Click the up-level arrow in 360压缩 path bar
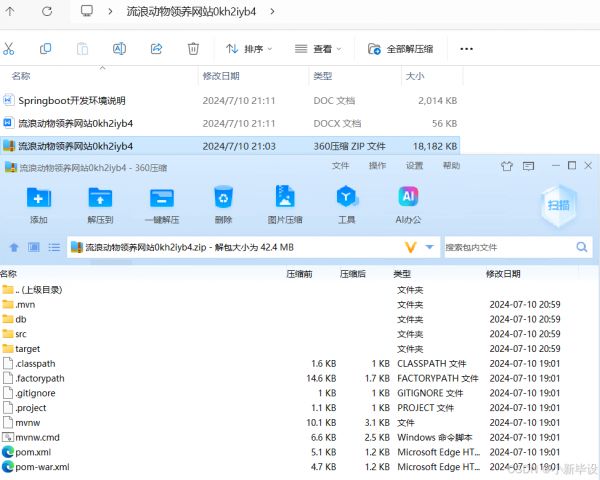Screen dimensions: 600x480 (14, 247)
